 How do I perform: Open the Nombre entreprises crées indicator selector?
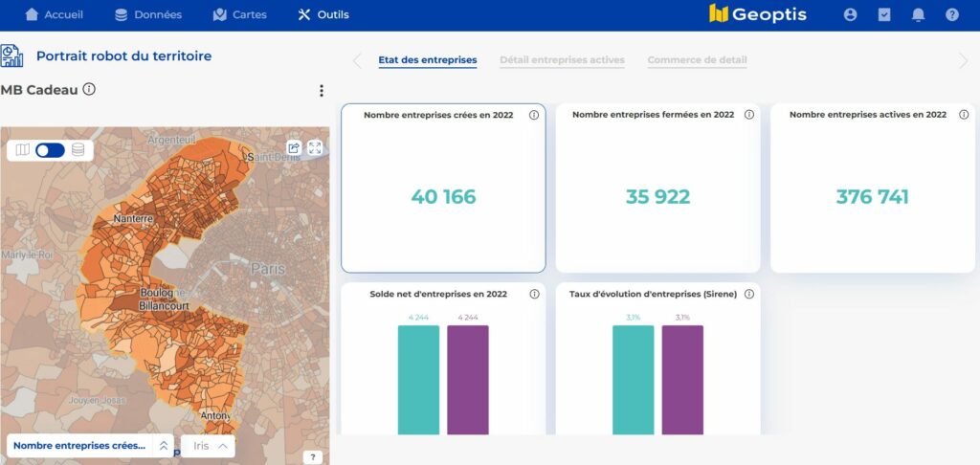click(79, 446)
